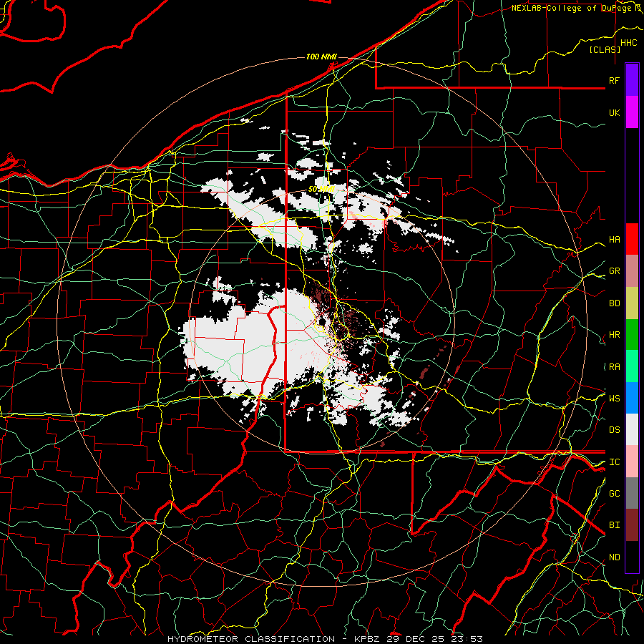Image resolution: width=644 pixels, height=644 pixels.
Task: Click the KPBZ station identifier
Action: [x=366, y=639]
